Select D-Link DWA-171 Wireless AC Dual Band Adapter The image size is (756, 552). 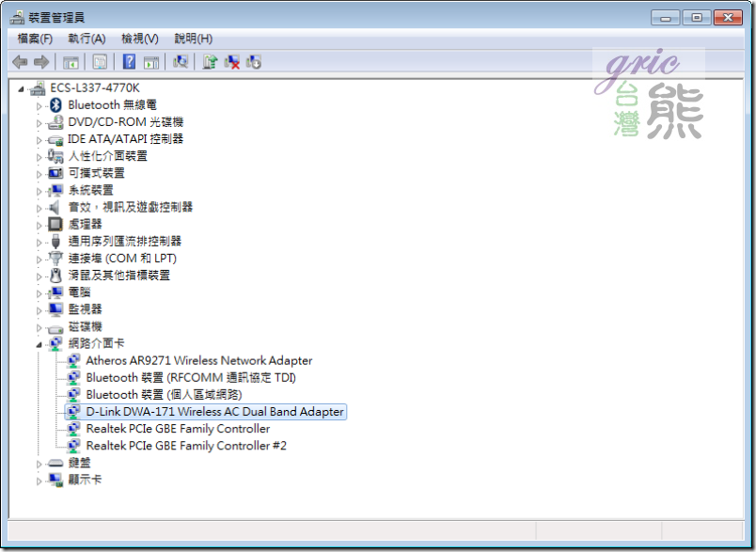point(214,412)
